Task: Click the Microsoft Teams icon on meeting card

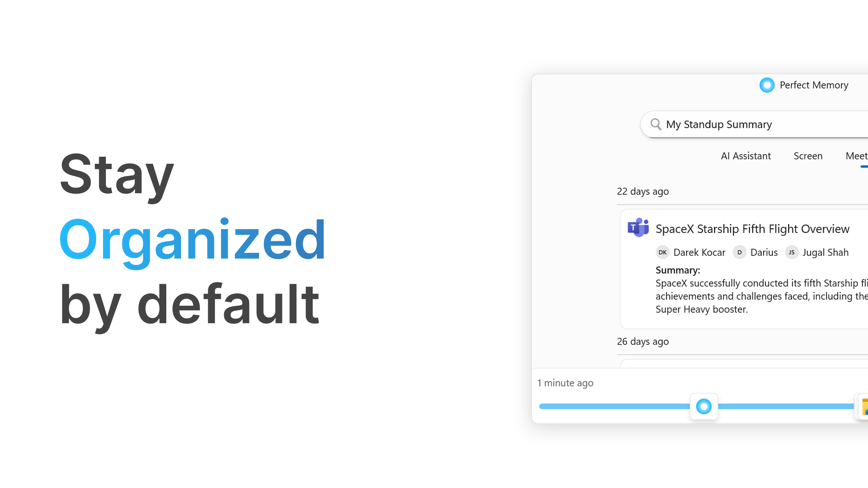Action: [x=638, y=228]
